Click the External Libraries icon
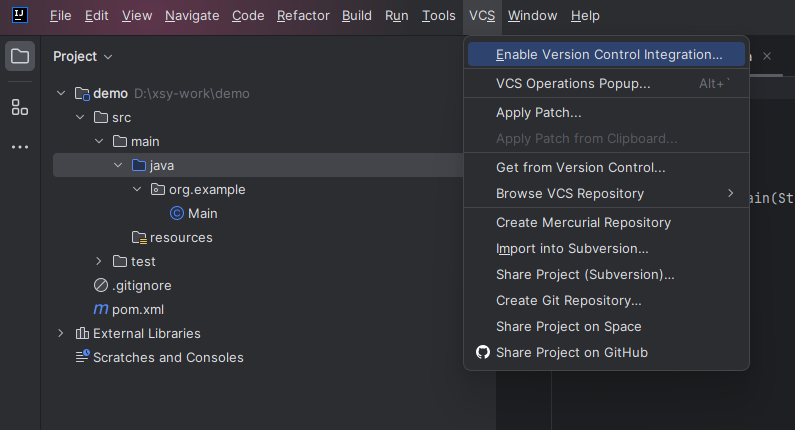The width and height of the screenshot is (795, 430). click(x=82, y=333)
